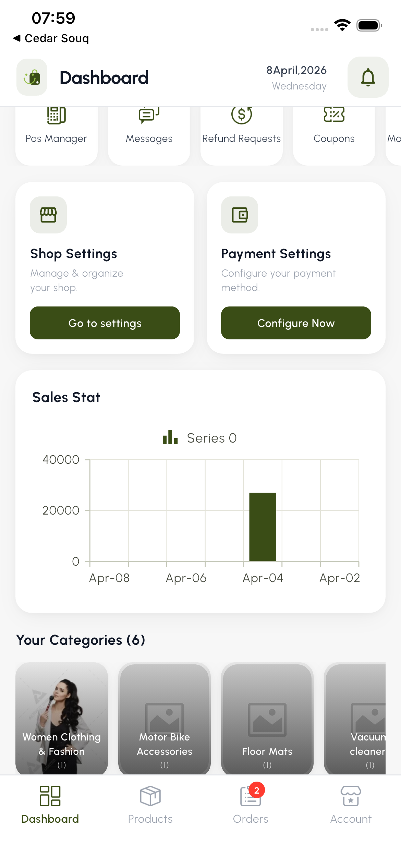Switch to the Orders tab
The image size is (401, 868).
click(x=251, y=804)
